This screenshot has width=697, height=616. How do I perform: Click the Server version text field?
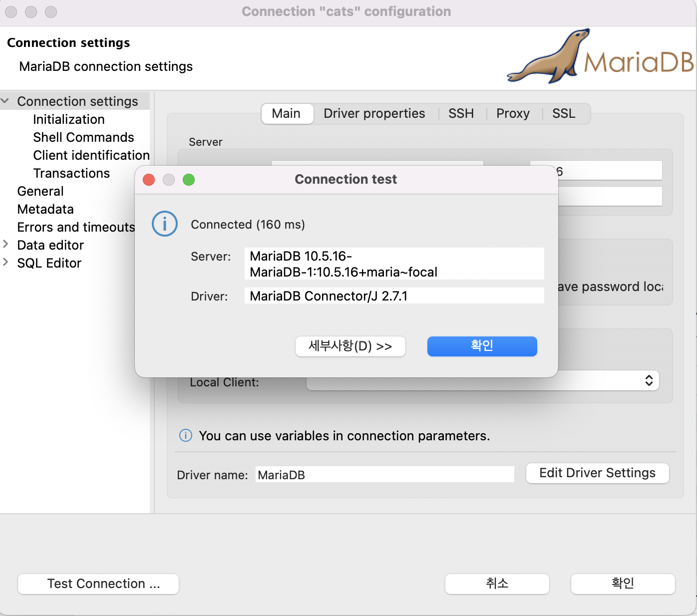pyautogui.click(x=394, y=264)
